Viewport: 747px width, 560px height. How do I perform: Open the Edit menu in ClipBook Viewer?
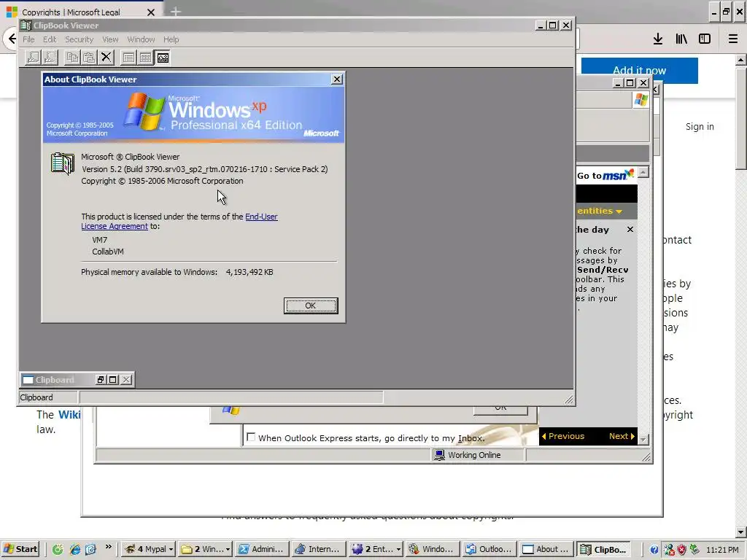[x=50, y=39]
